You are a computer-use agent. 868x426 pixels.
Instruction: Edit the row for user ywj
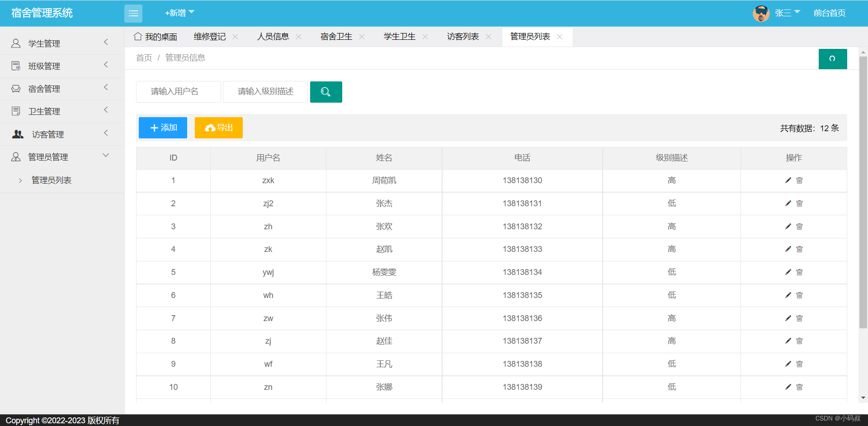coord(788,272)
